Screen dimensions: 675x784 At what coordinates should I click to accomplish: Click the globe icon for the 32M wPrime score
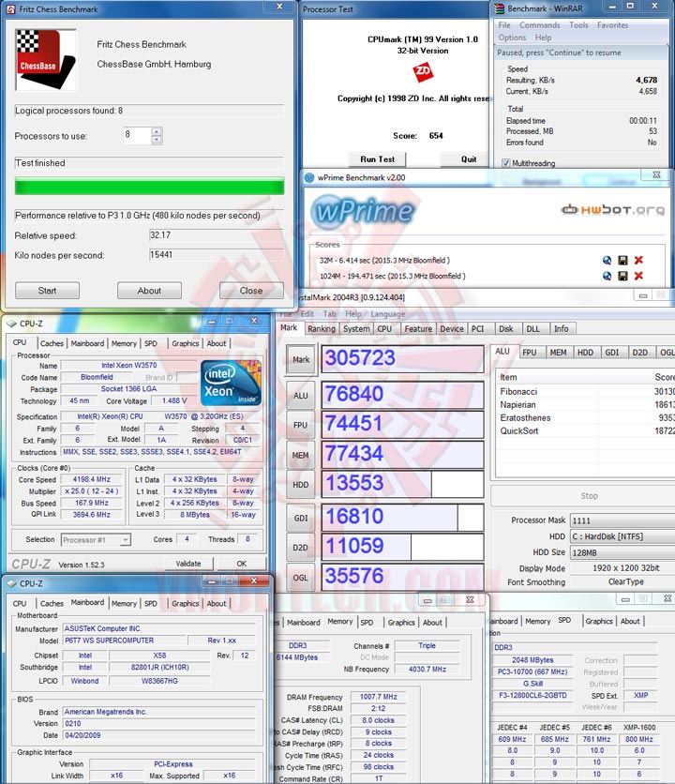tap(607, 260)
